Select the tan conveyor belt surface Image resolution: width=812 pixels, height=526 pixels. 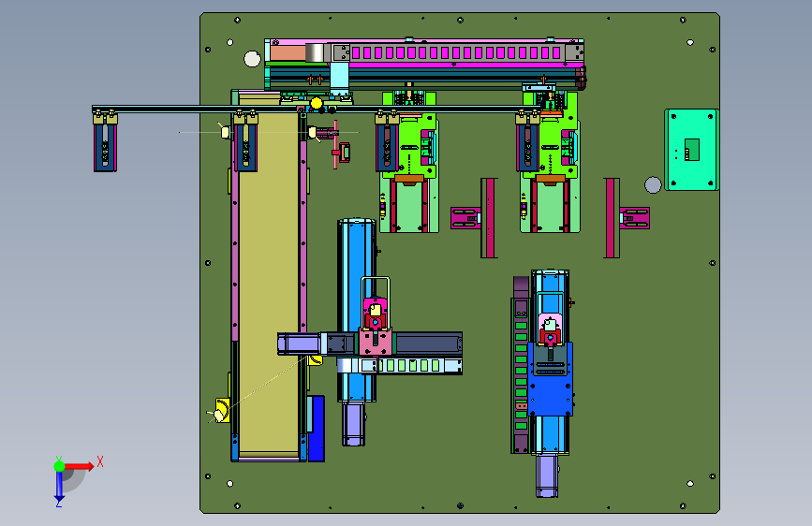pos(268,282)
